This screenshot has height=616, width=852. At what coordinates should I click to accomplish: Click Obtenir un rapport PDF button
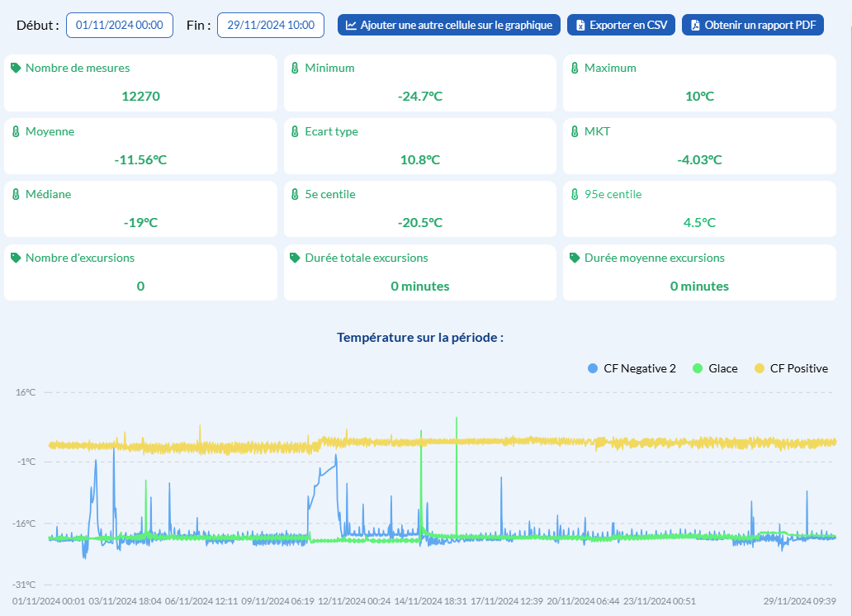tap(752, 25)
